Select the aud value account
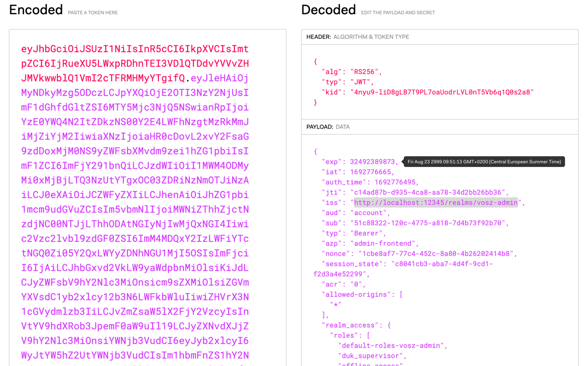Viewport: 588px width, 366px height. 369,213
